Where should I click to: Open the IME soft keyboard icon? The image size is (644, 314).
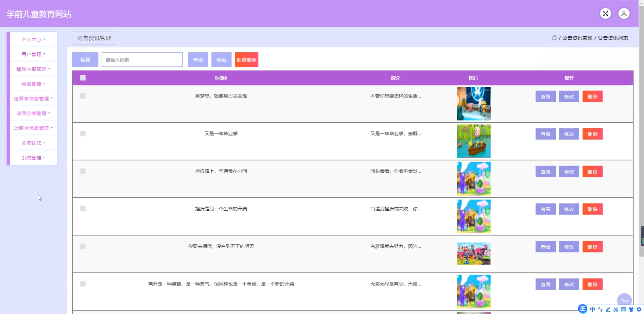pos(623,309)
